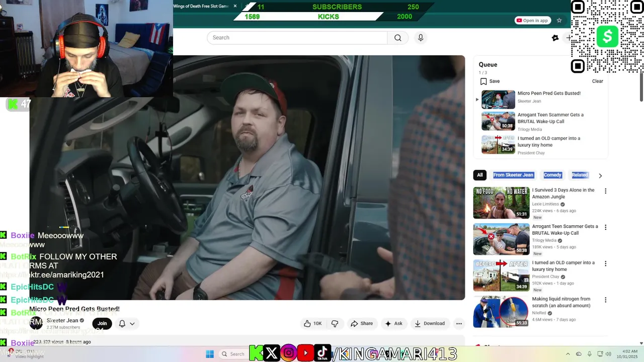Focus the YouTube Search input field
Image resolution: width=644 pixels, height=362 pixels.
[x=297, y=38]
